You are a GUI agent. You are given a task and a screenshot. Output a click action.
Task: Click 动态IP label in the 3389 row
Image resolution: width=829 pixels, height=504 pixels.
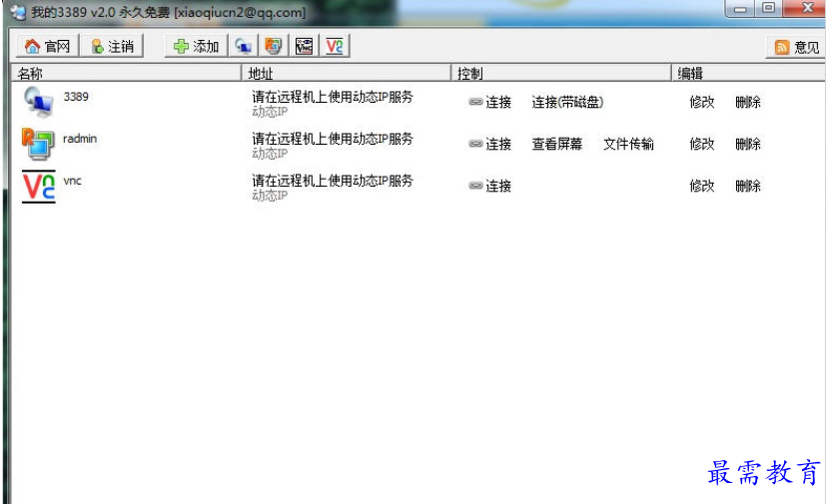coord(270,112)
